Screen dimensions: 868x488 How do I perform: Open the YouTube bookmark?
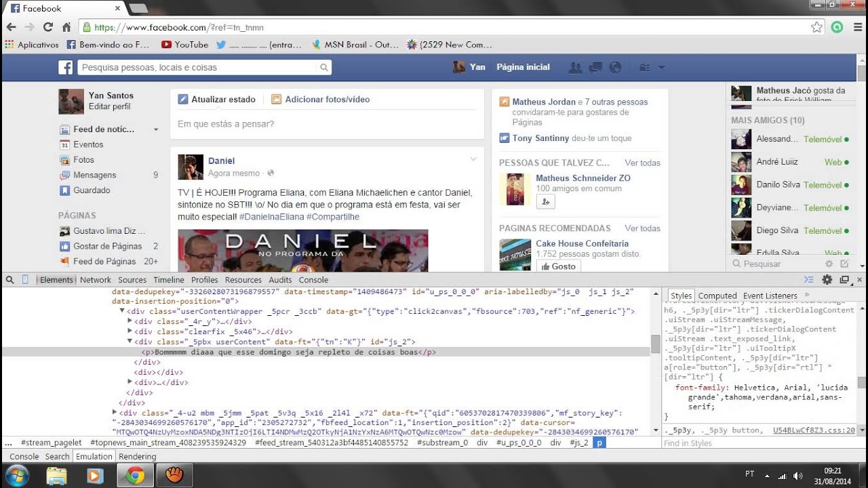click(185, 45)
